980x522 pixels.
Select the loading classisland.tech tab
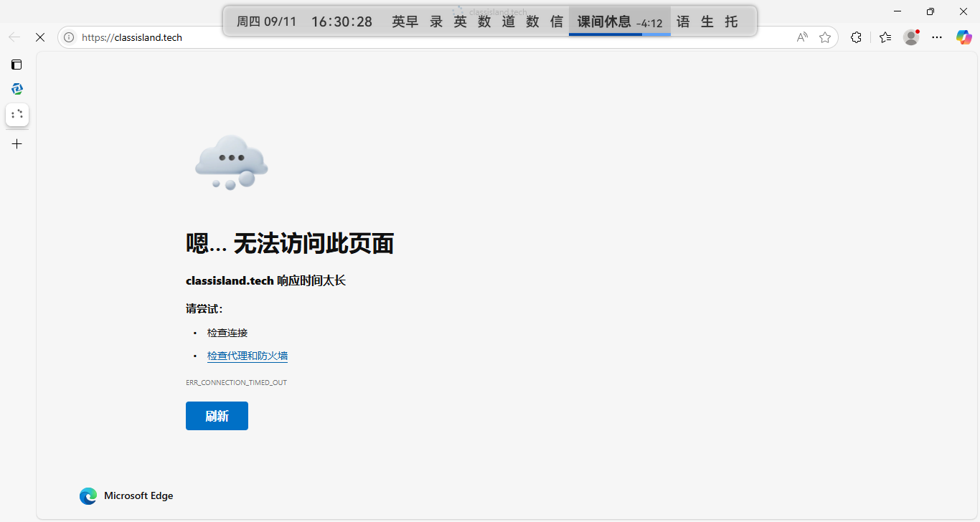[17, 114]
